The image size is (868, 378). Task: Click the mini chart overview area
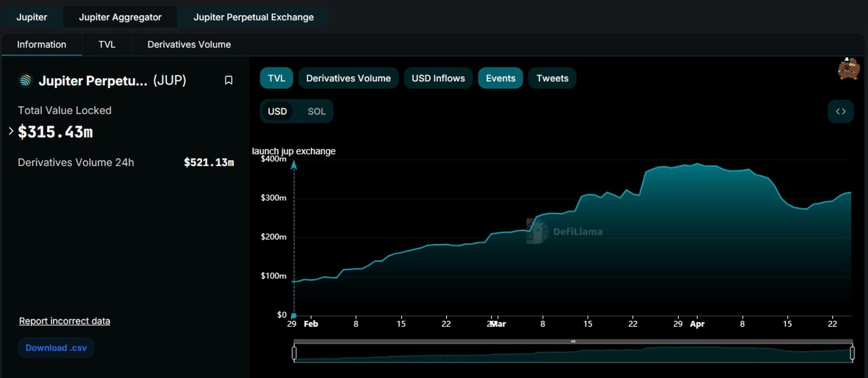click(x=573, y=353)
